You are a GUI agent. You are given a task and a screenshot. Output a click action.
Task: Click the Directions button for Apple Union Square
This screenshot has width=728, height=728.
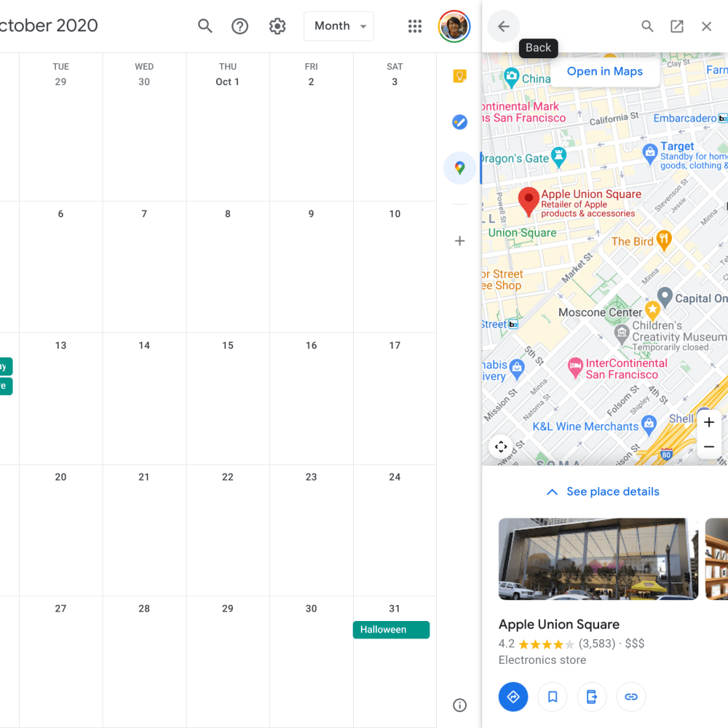(513, 697)
